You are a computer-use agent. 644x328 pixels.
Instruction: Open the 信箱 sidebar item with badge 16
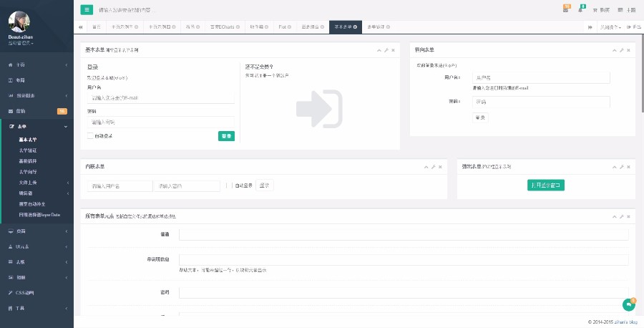tap(37, 111)
